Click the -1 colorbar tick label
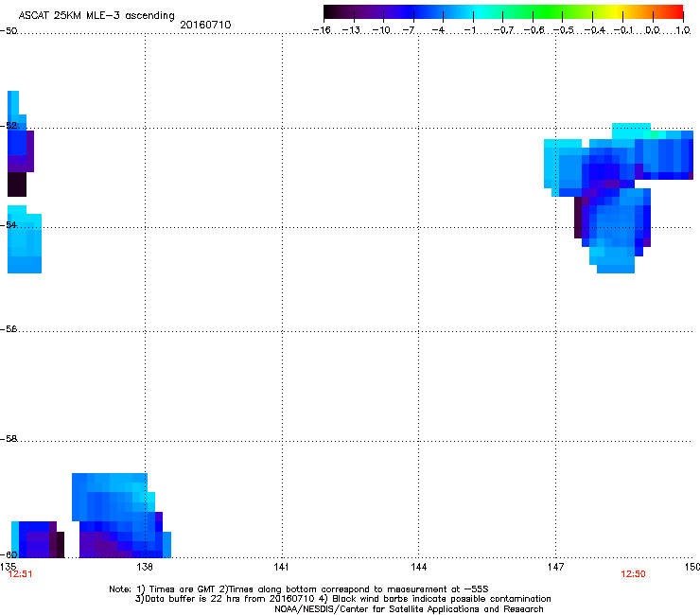The height and width of the screenshot is (615, 700). pyautogui.click(x=469, y=30)
